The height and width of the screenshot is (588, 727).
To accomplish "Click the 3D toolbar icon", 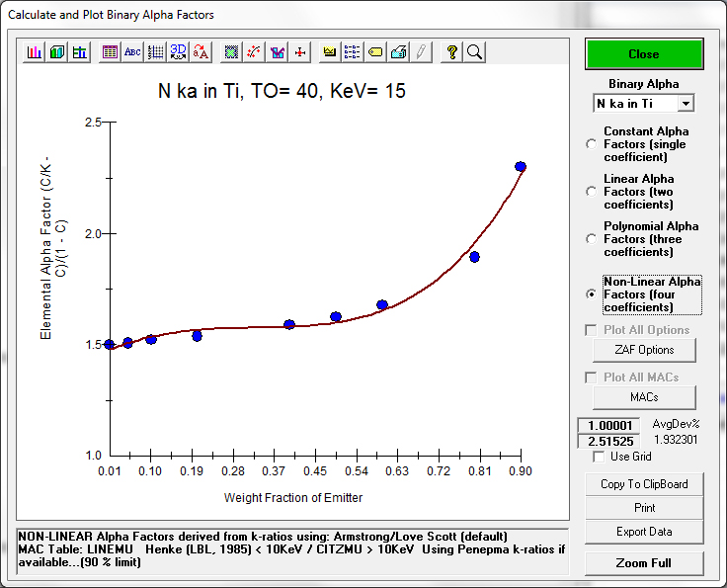I will 178,52.
